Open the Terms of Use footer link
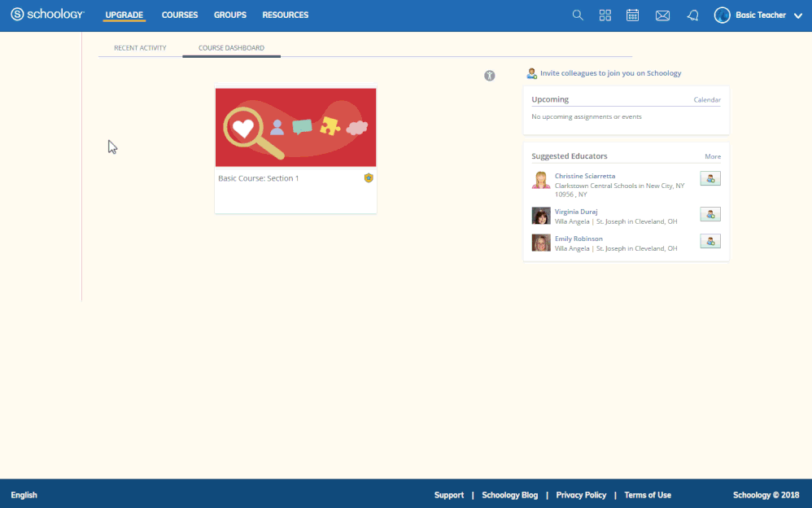Screen dimensions: 812x508 pyautogui.click(x=648, y=495)
